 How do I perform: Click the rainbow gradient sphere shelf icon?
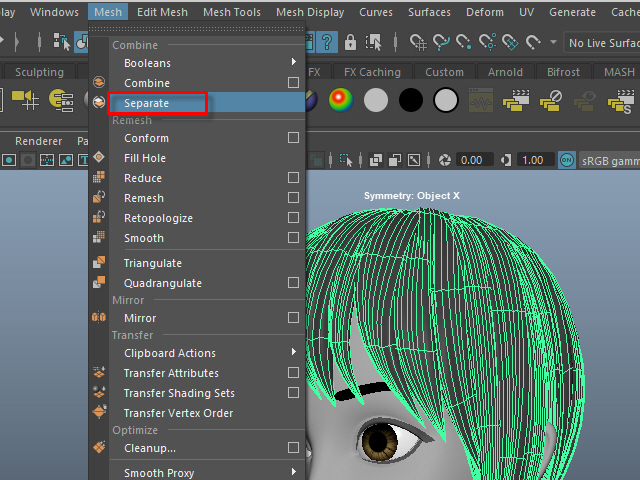pos(342,100)
